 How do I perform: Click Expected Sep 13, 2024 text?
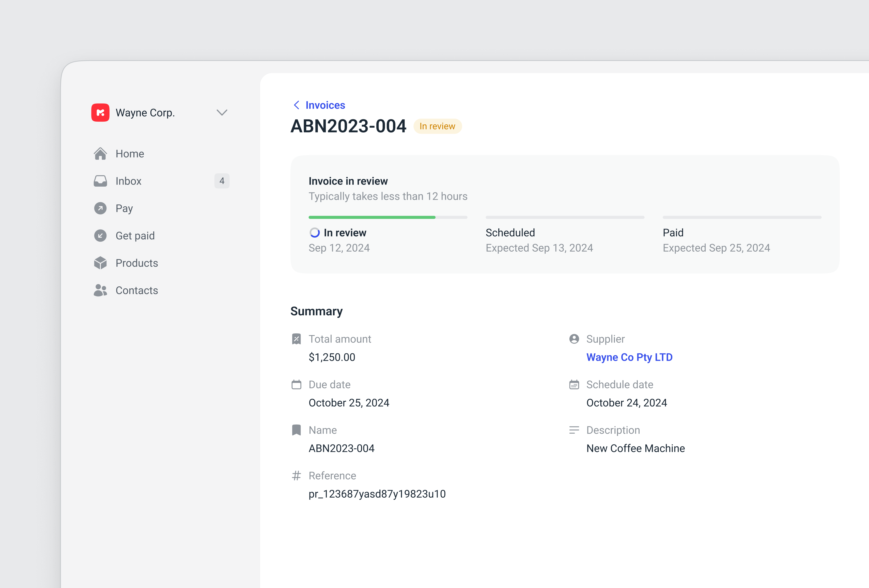click(540, 248)
